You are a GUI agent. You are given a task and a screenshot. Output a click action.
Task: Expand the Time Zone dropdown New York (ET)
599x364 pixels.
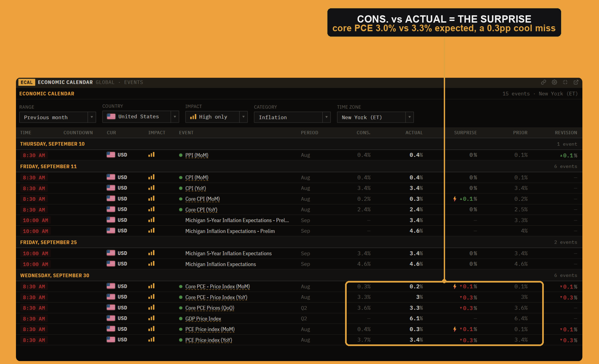tap(375, 117)
